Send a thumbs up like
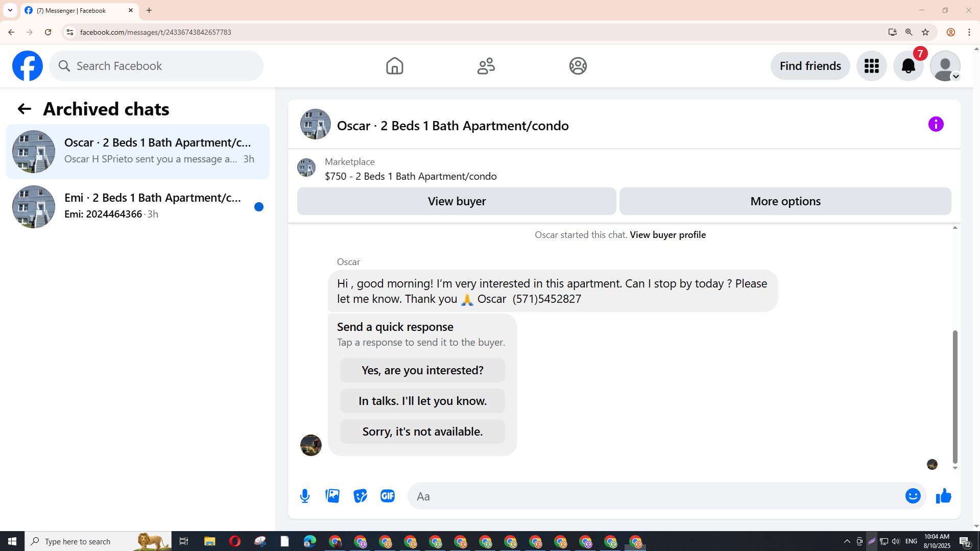The width and height of the screenshot is (980, 551). point(943,496)
